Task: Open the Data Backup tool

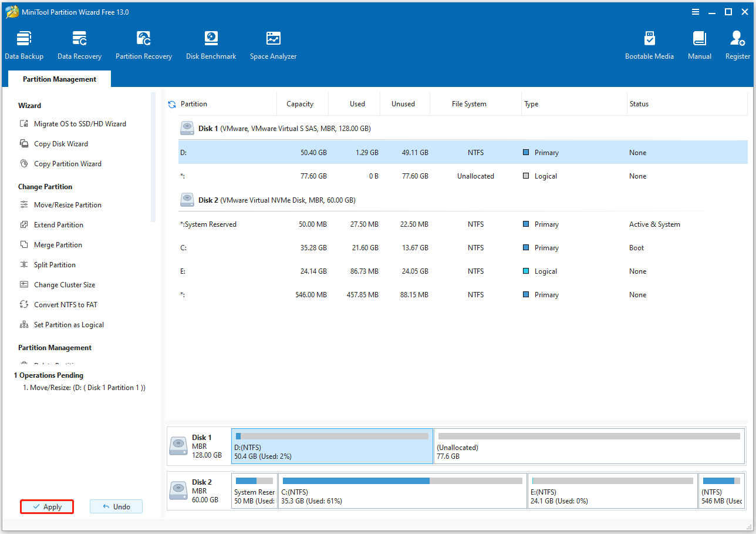Action: click(23, 44)
